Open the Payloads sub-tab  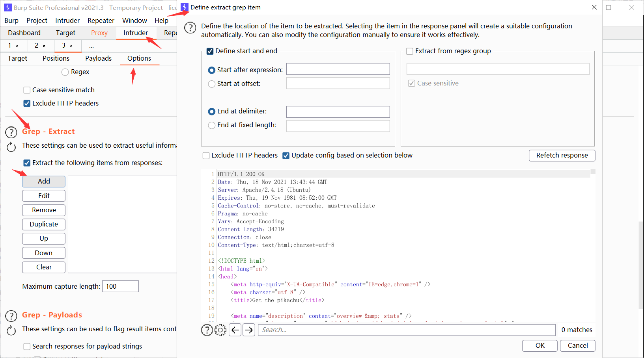[98, 58]
